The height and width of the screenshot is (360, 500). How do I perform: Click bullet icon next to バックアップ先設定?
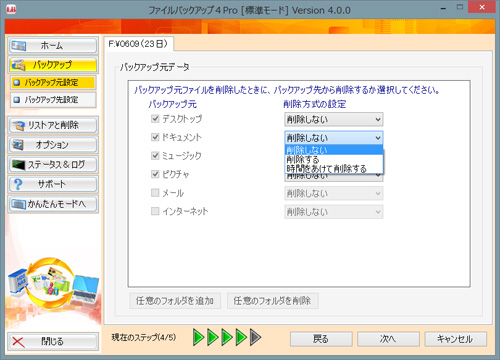pyautogui.click(x=17, y=100)
